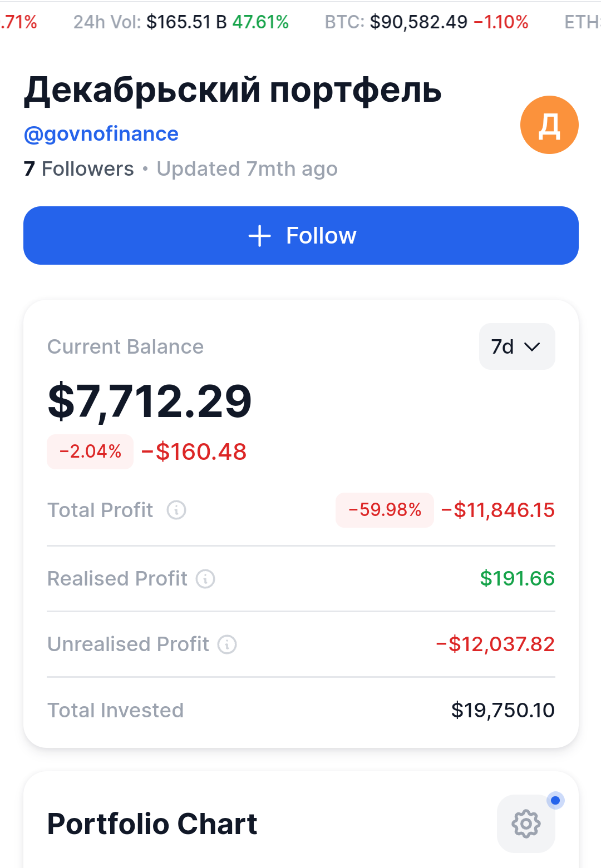Click the orange Д avatar icon
The height and width of the screenshot is (868, 601).
[549, 125]
